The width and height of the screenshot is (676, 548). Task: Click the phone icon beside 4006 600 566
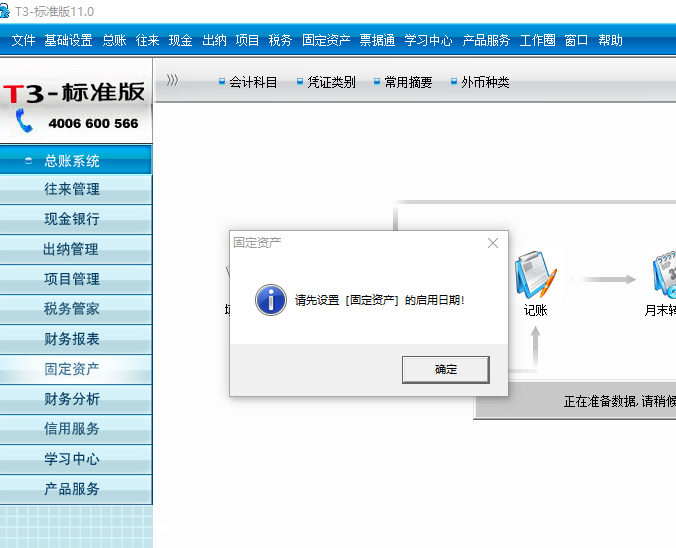point(24,120)
